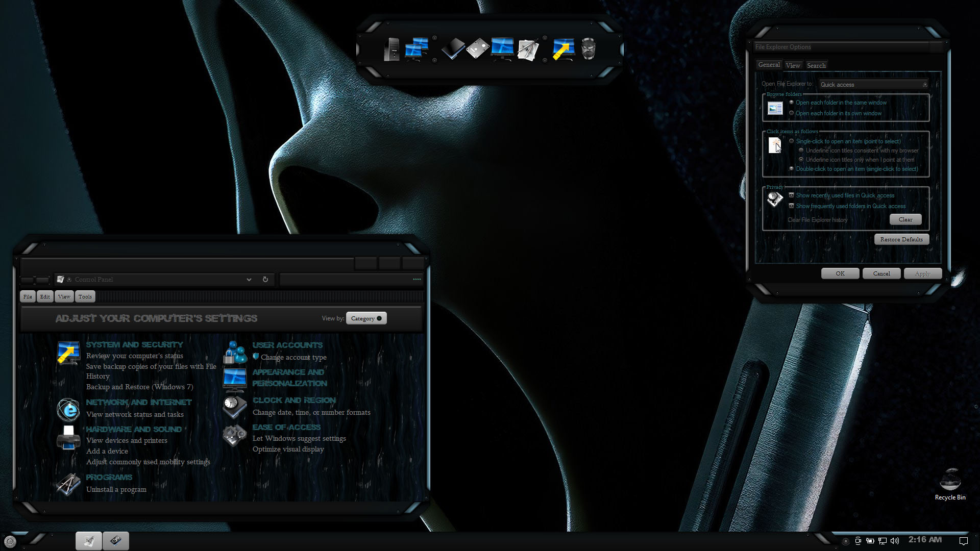
Task: Select Single-click to open an item option
Action: tap(792, 141)
